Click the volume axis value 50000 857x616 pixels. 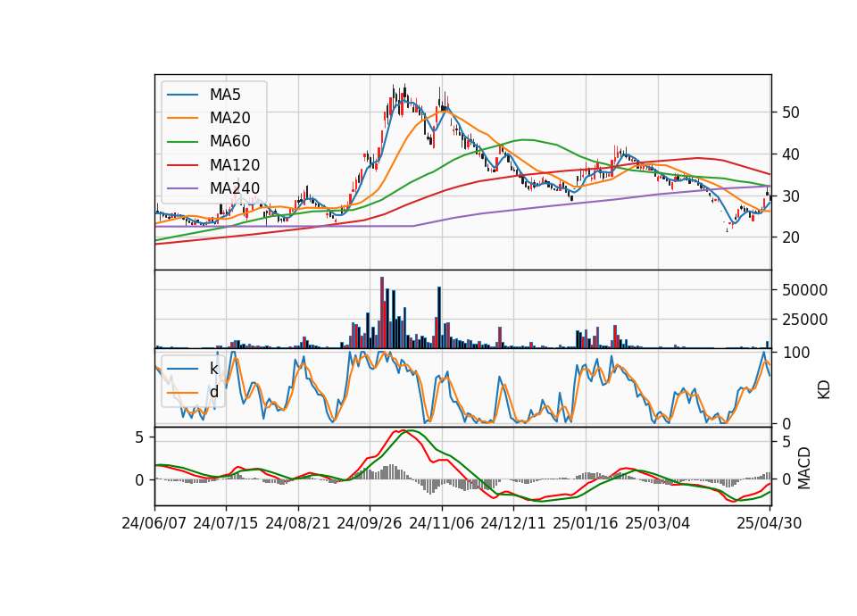804,290
